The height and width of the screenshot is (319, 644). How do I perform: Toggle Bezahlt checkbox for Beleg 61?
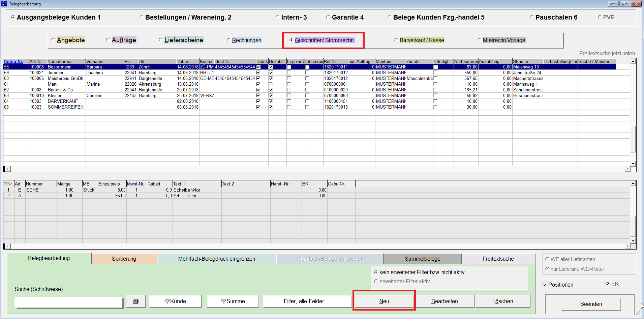[271, 84]
